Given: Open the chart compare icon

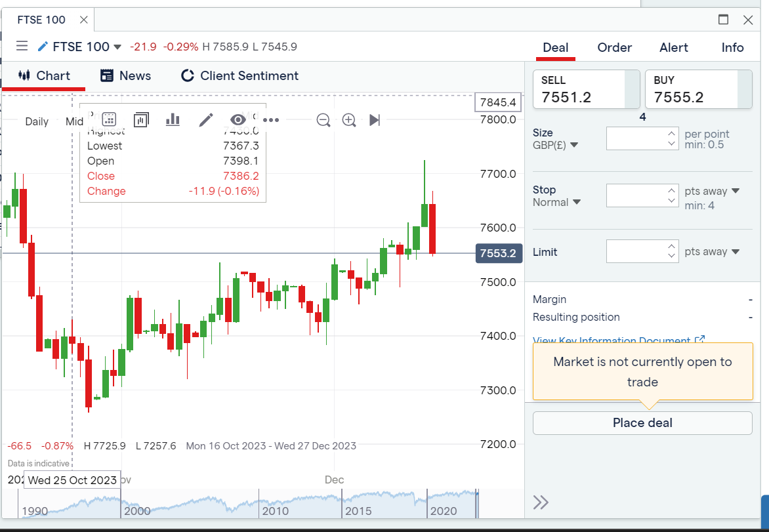Looking at the screenshot, I should (141, 119).
